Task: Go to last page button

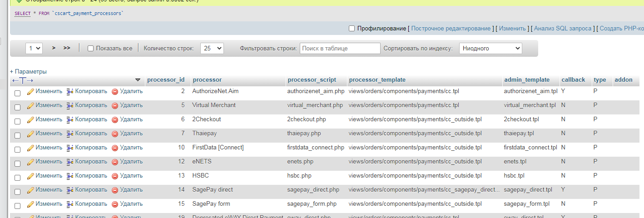Action: 67,48
